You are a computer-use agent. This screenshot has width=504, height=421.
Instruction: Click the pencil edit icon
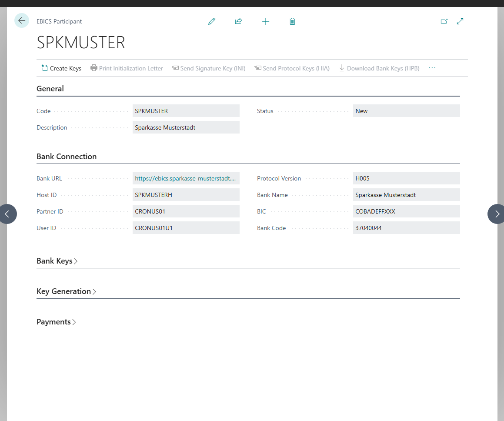coord(211,21)
